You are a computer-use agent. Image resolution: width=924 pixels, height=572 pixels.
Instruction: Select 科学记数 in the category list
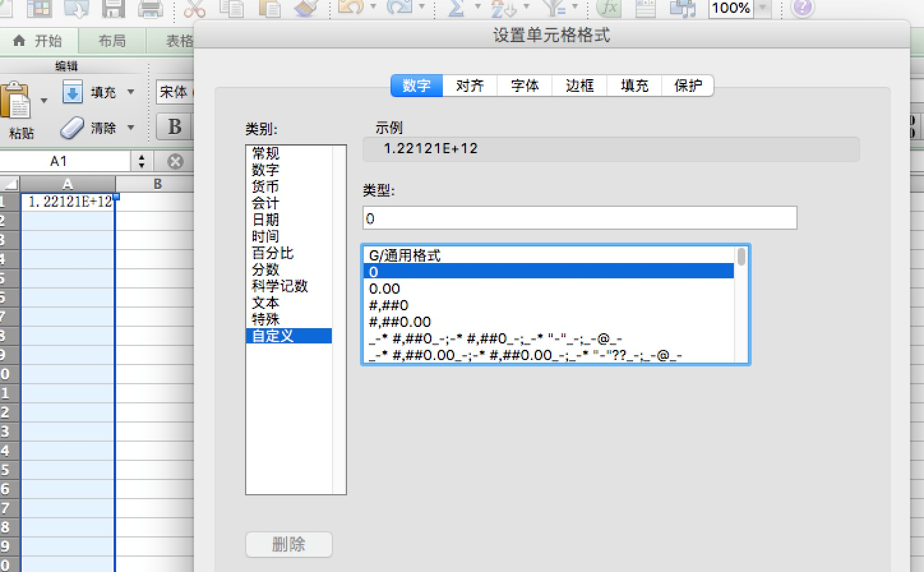click(x=279, y=286)
